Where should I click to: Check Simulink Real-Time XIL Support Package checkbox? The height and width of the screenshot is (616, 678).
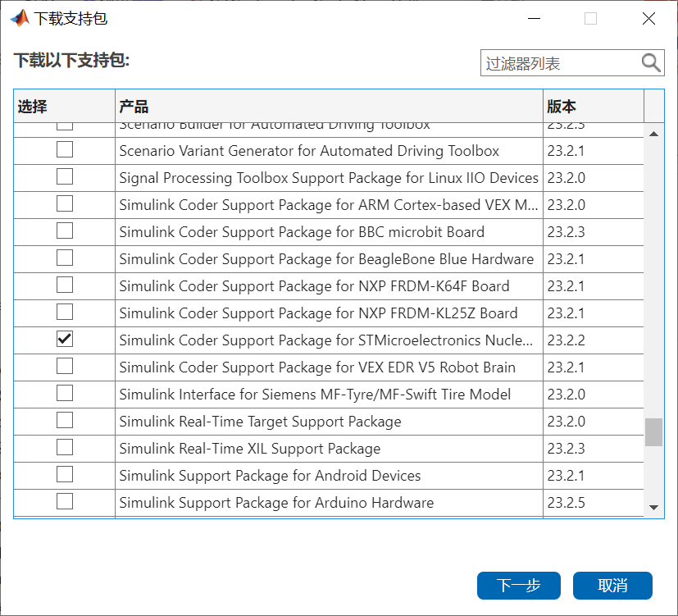(65, 447)
